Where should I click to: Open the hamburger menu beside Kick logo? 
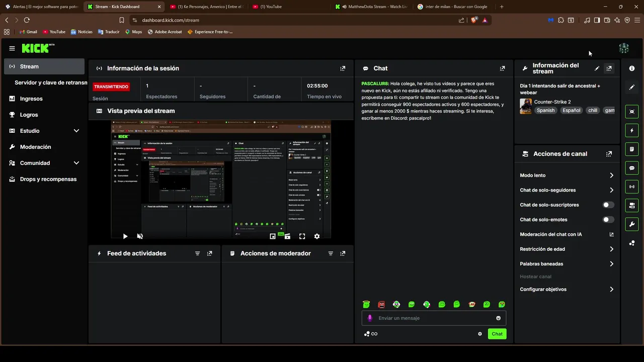point(12,48)
